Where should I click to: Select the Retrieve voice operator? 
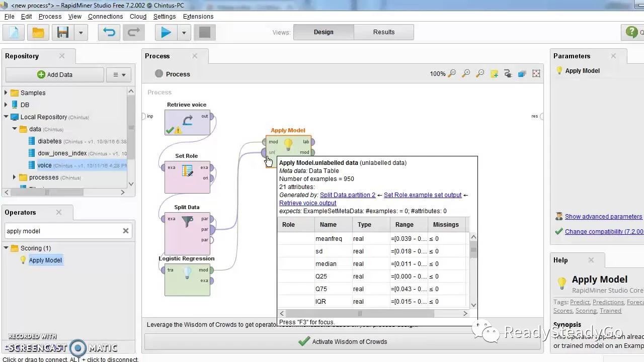pos(187,122)
